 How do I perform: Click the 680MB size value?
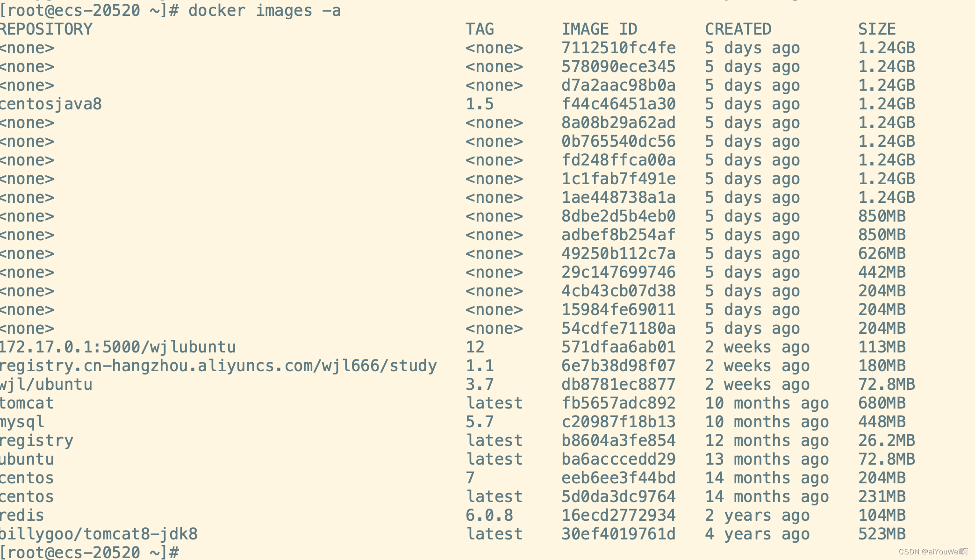[x=882, y=403]
